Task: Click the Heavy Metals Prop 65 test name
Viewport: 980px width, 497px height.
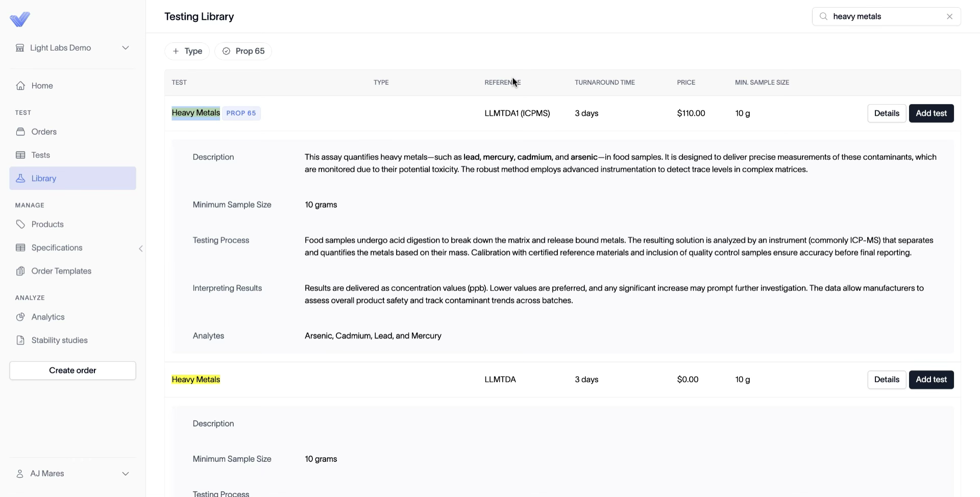Action: click(196, 113)
